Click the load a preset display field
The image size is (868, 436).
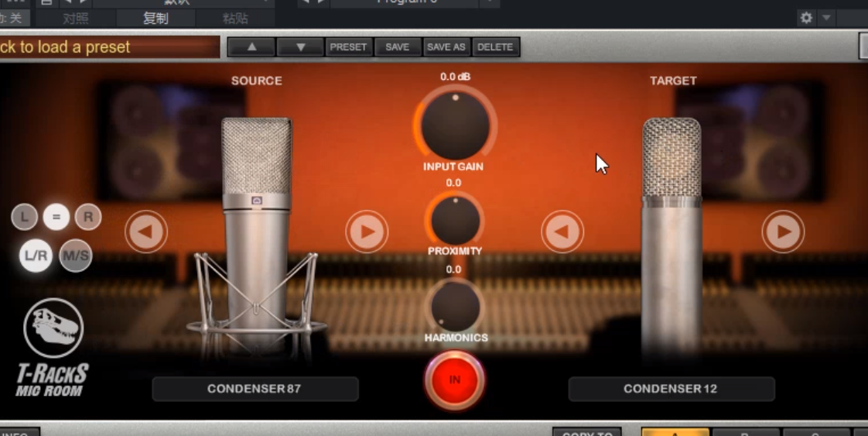point(110,47)
